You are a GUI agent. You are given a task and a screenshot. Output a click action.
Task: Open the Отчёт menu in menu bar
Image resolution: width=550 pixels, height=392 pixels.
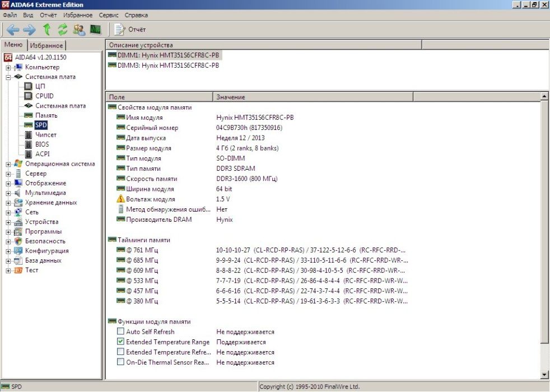click(x=48, y=15)
